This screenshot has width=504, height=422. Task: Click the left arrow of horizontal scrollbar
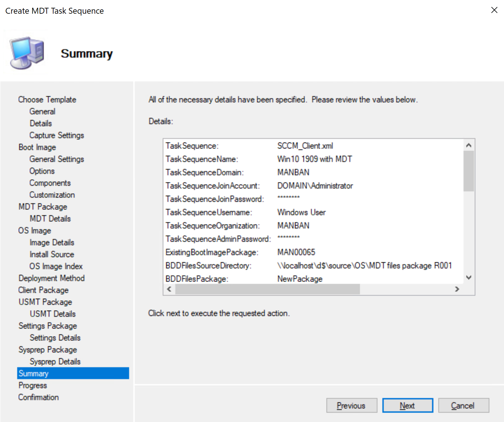pos(169,289)
